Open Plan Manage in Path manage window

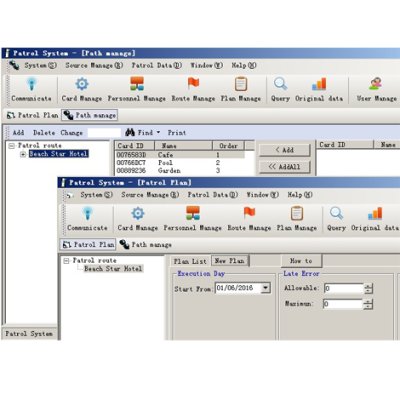[x=241, y=89]
